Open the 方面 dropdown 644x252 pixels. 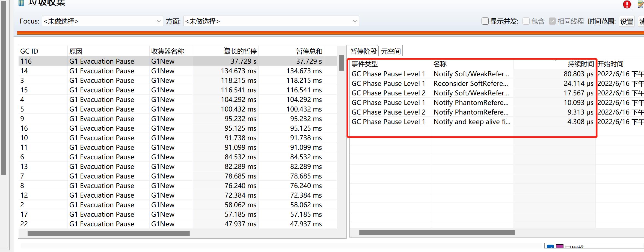(271, 21)
